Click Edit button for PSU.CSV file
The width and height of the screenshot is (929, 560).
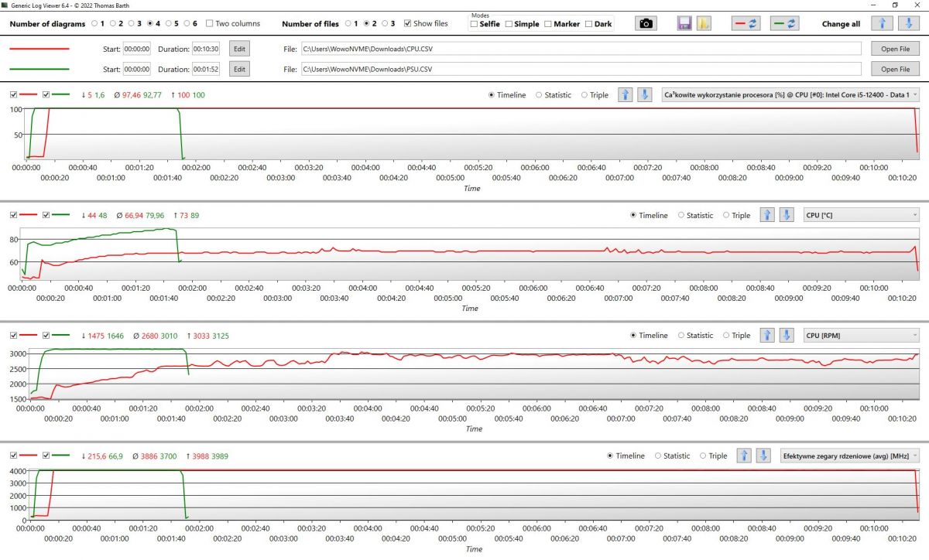coord(239,69)
